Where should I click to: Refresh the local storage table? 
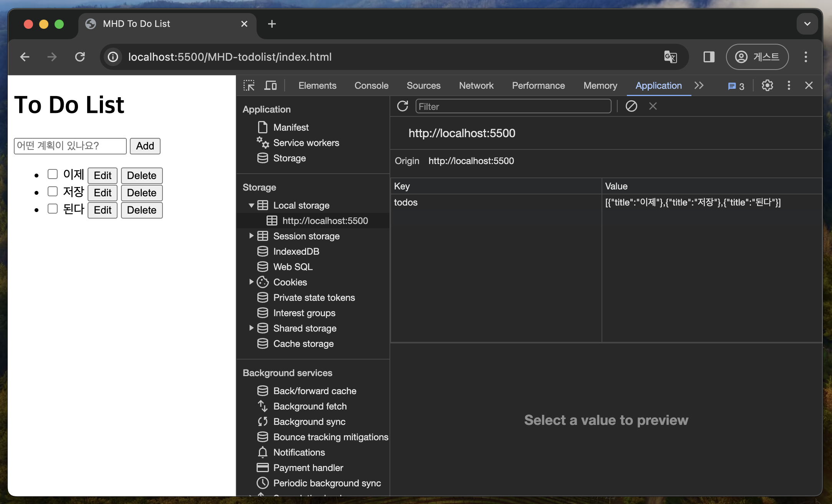(403, 106)
